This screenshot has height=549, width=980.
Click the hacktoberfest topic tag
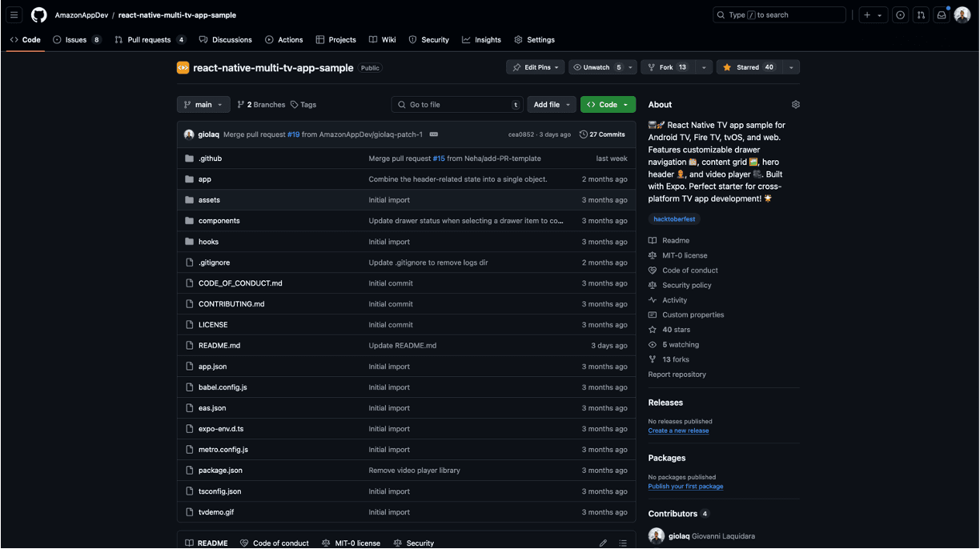coord(674,219)
